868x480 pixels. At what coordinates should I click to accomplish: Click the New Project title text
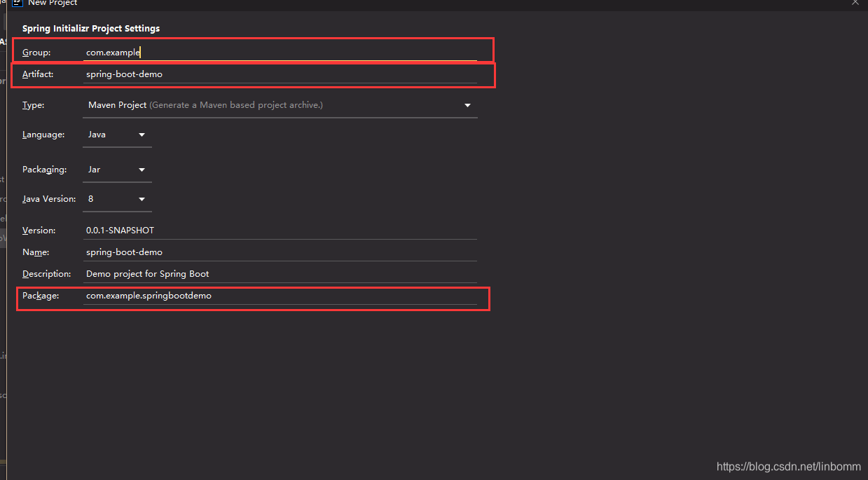coord(53,3)
